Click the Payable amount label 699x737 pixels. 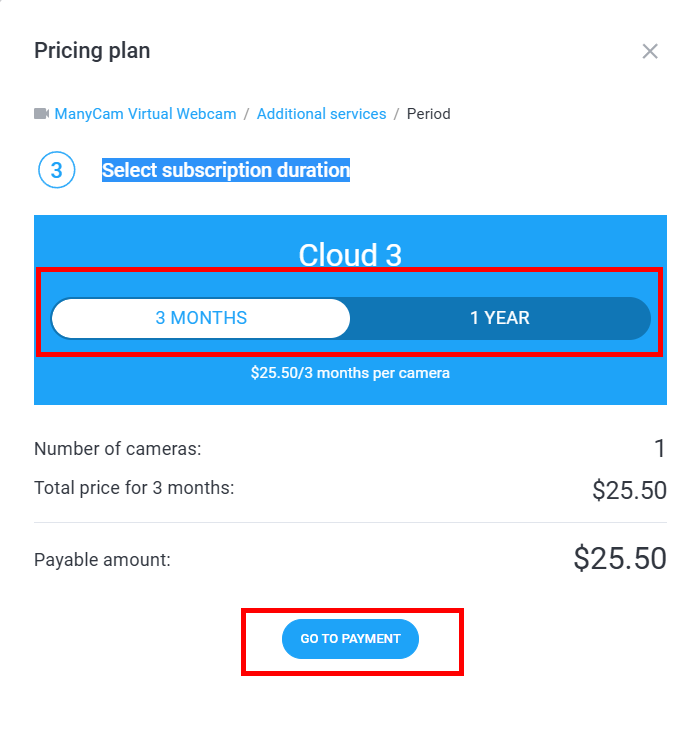(102, 560)
